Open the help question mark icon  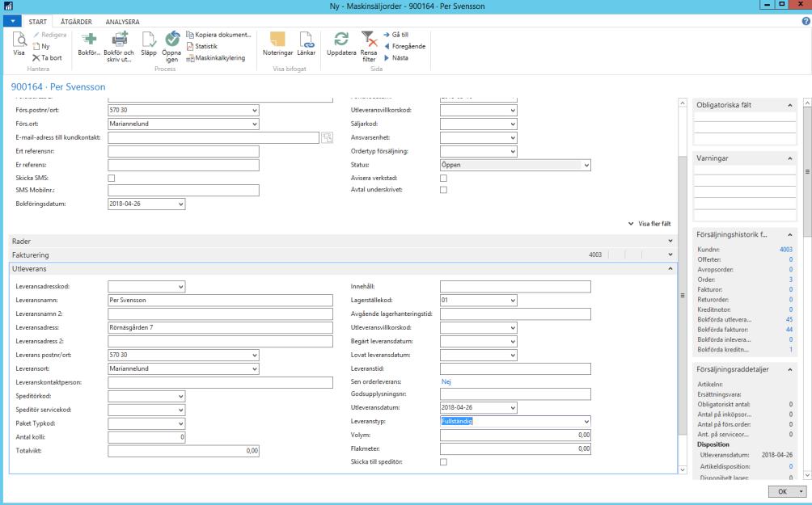click(806, 21)
